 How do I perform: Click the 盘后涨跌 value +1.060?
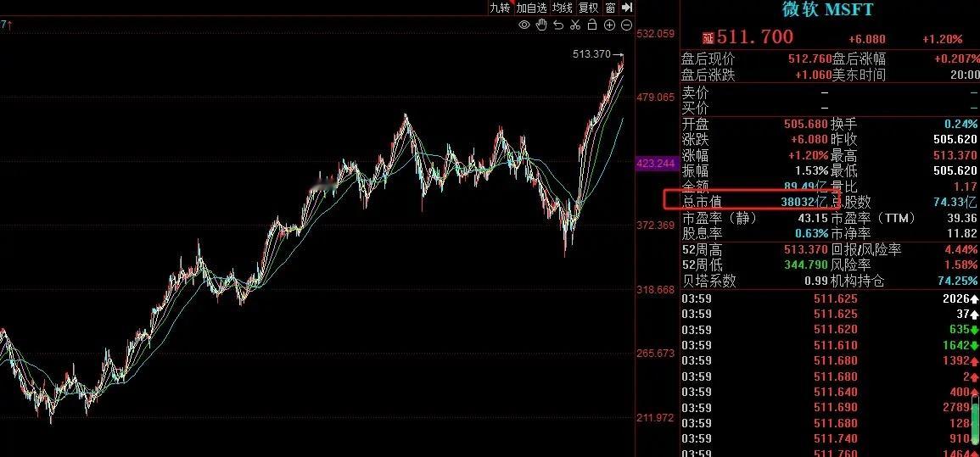[x=813, y=75]
